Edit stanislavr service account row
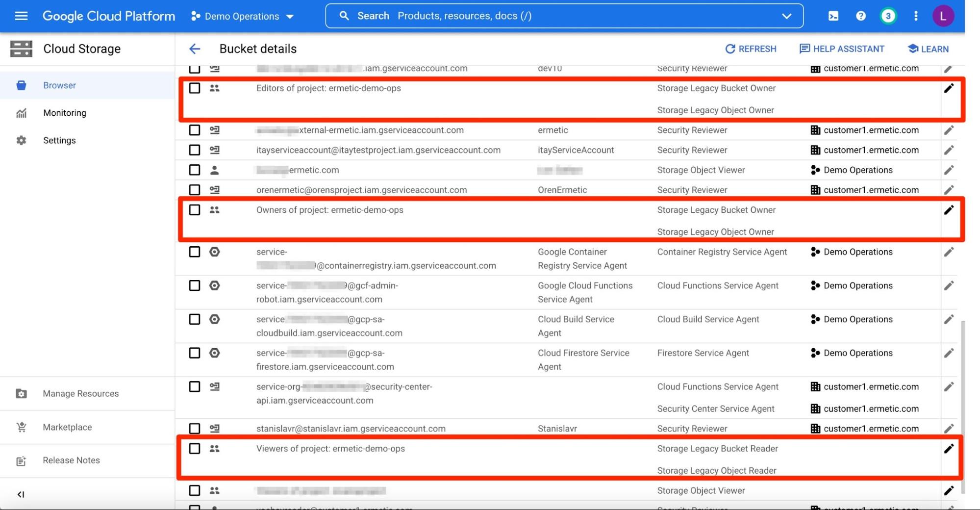This screenshot has height=510, width=980. click(949, 429)
